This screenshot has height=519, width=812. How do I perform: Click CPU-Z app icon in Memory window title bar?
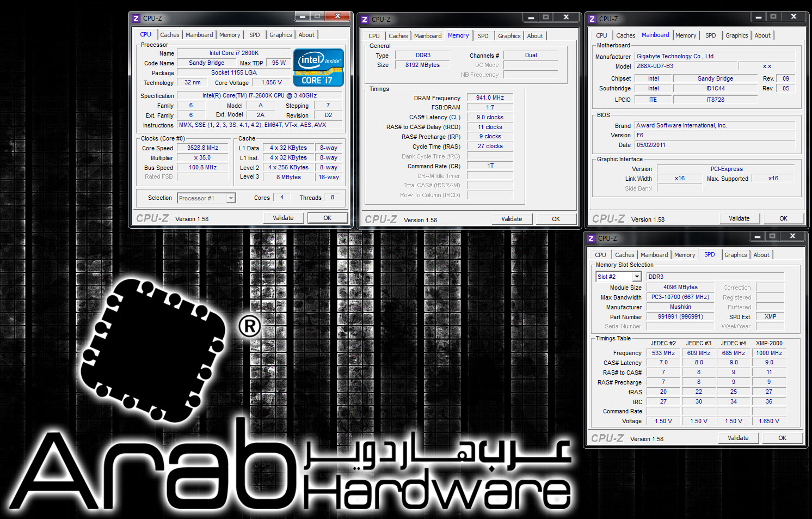(x=365, y=20)
